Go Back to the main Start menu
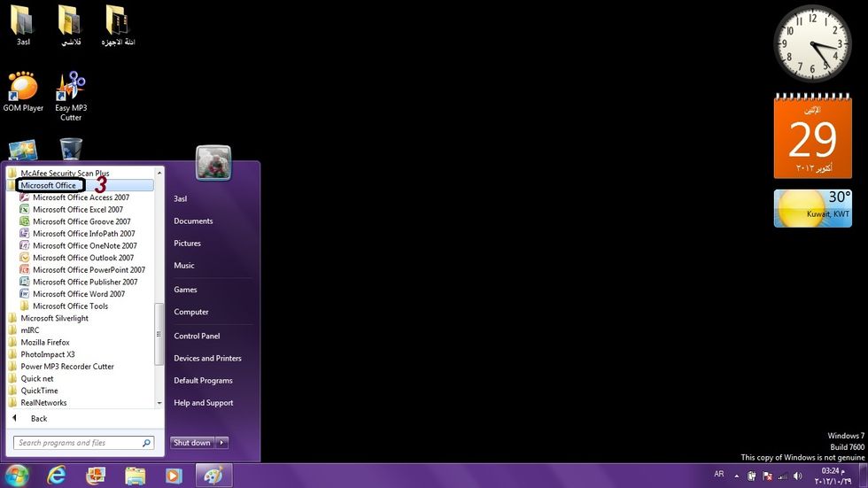The width and height of the screenshot is (868, 488). pos(38,419)
